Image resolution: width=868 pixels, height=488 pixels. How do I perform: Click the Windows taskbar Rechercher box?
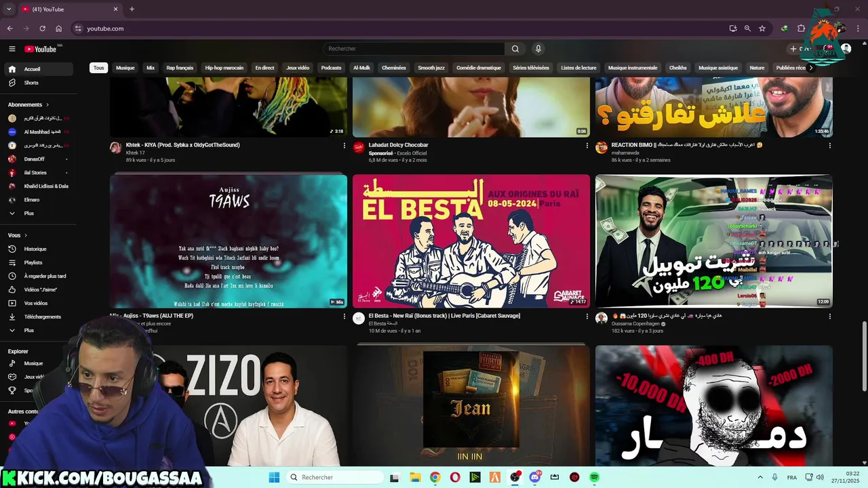[334, 477]
